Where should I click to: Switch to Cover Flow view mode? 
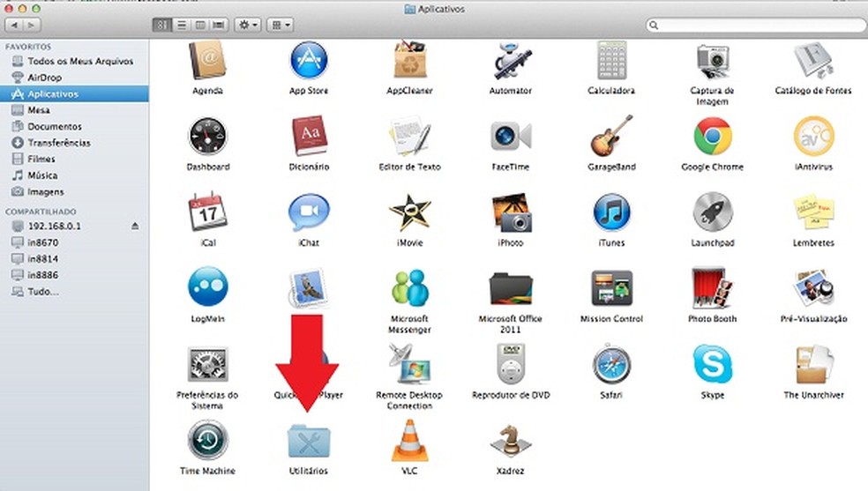pyautogui.click(x=220, y=25)
